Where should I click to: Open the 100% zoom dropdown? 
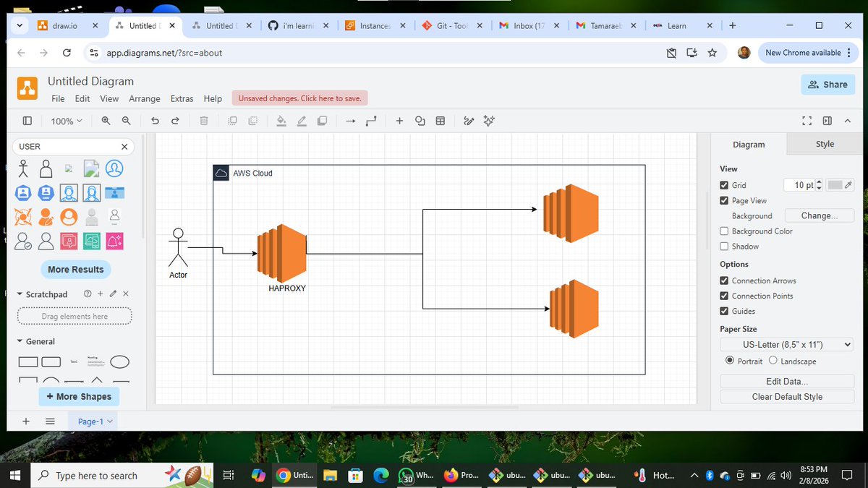click(67, 121)
